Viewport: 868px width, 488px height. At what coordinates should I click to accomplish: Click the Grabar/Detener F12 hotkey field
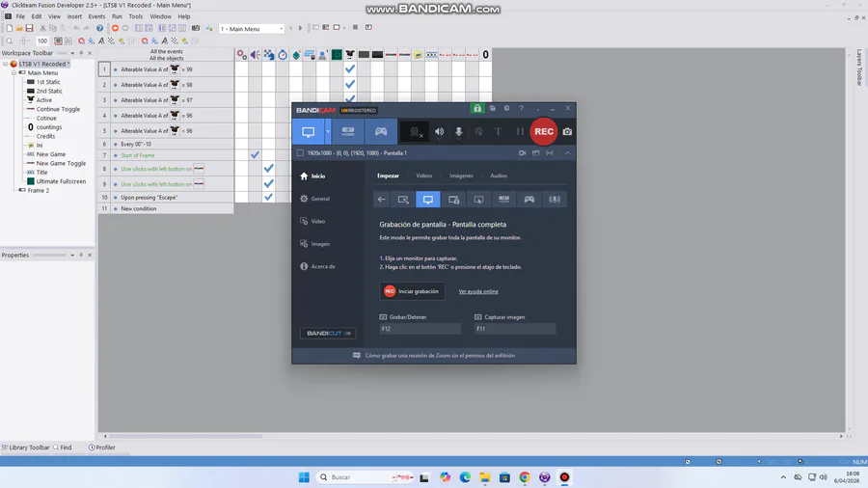tap(420, 329)
